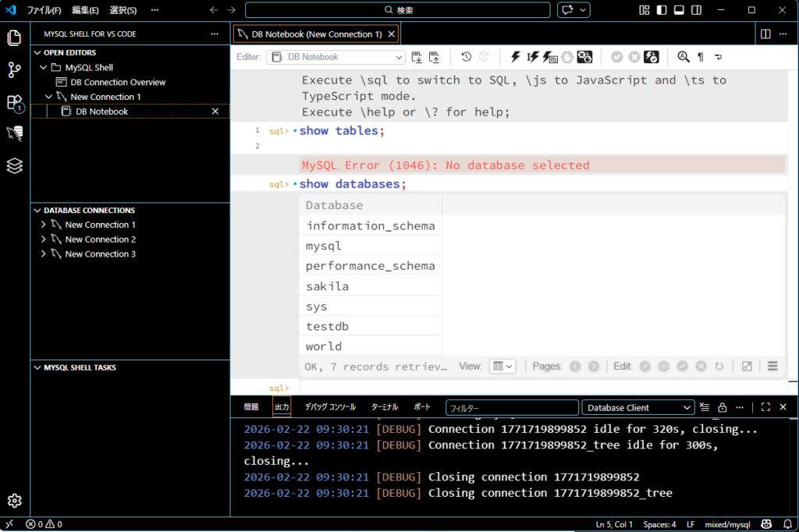This screenshot has height=532, width=799.
Task: Open the Database Client output channel dropdown
Action: 637,407
